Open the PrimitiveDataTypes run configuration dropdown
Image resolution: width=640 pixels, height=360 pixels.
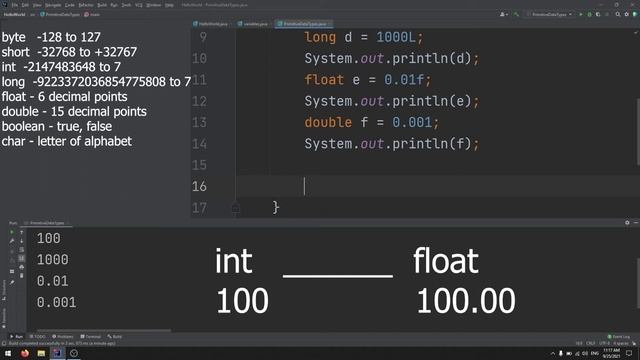[549, 14]
